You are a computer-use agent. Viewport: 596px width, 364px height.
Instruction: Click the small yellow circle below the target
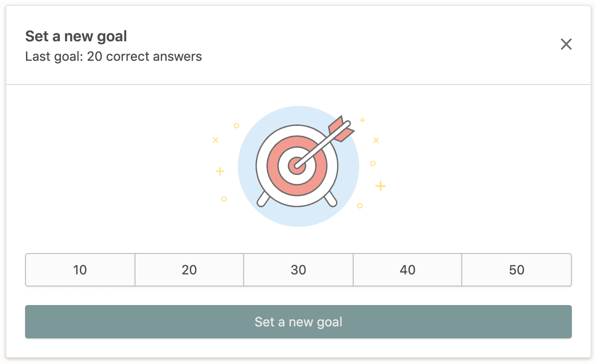[360, 205]
